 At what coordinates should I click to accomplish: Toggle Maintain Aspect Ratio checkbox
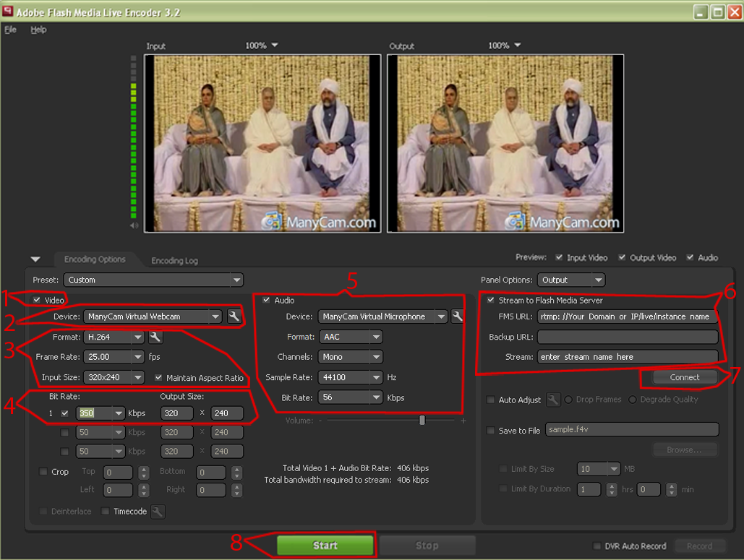[158, 377]
